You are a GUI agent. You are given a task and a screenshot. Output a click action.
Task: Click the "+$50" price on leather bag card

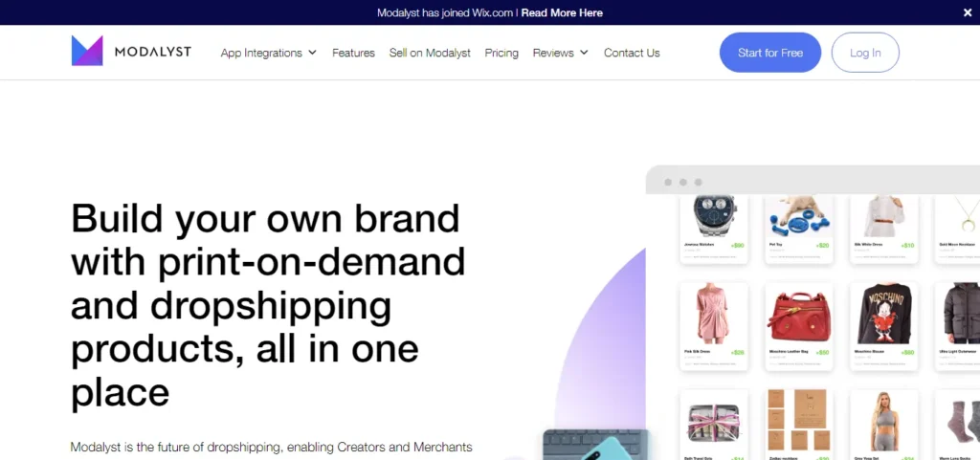point(822,353)
